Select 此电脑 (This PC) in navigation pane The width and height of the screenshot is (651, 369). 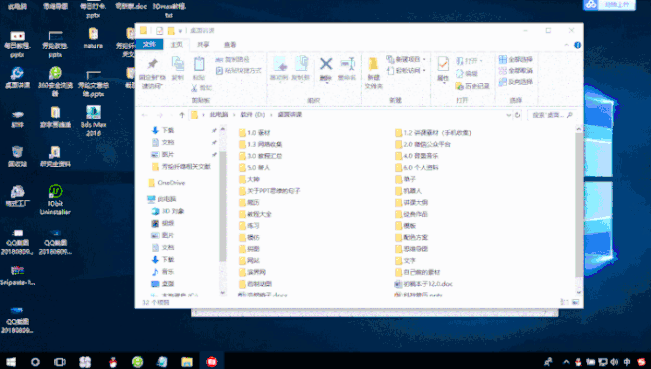point(162,199)
